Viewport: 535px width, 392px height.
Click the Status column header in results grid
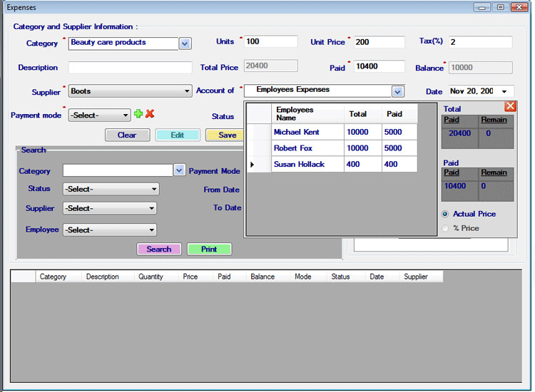(346, 277)
